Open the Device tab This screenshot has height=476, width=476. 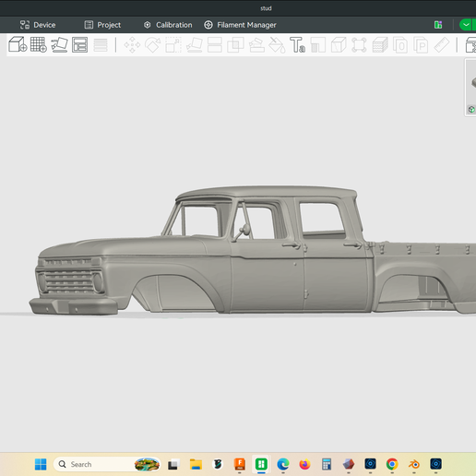point(38,25)
